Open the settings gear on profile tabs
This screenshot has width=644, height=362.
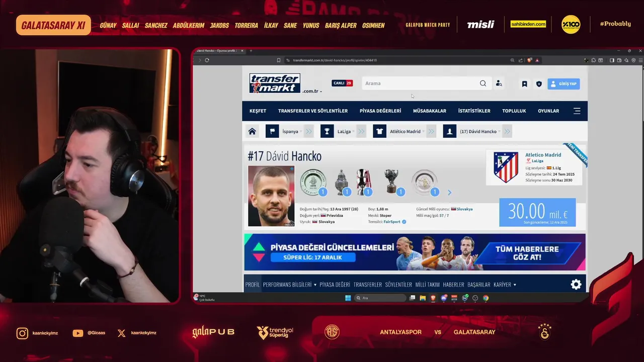click(576, 285)
